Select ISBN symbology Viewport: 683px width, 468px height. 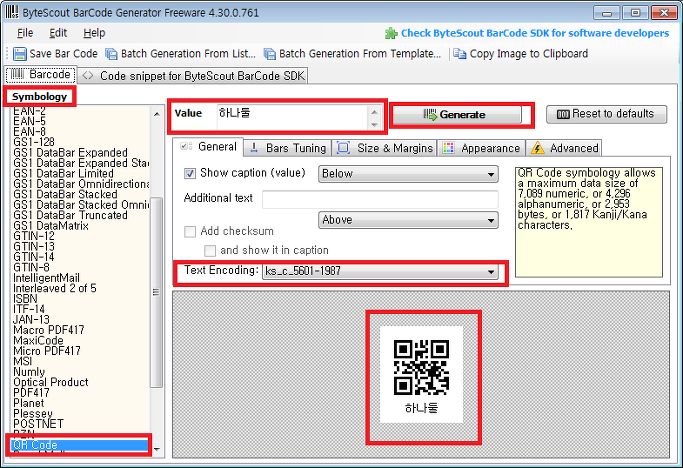click(25, 299)
